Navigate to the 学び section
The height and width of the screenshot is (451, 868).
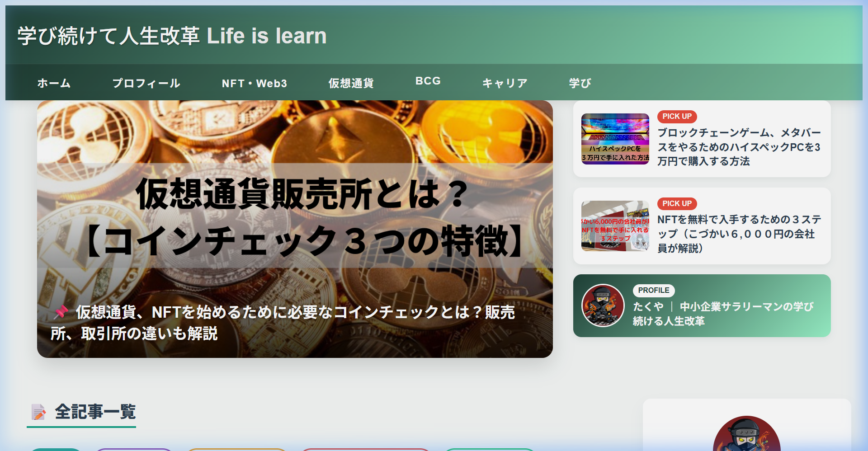(x=580, y=83)
